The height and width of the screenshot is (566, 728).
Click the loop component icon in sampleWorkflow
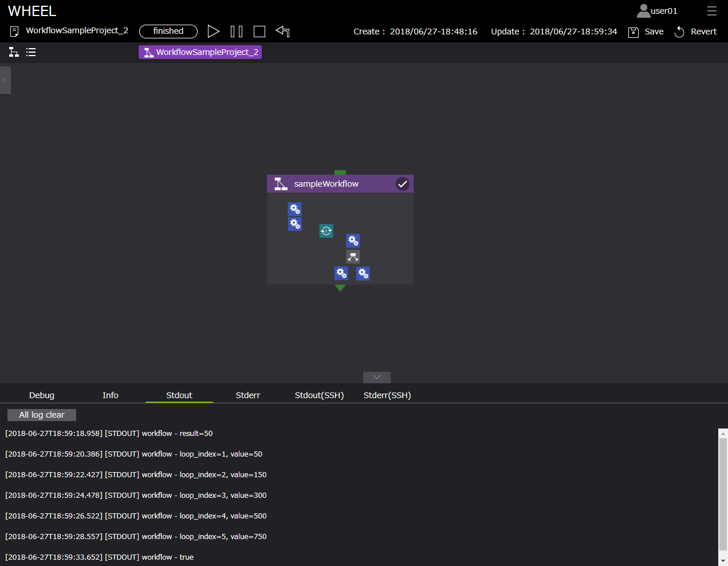(x=326, y=231)
